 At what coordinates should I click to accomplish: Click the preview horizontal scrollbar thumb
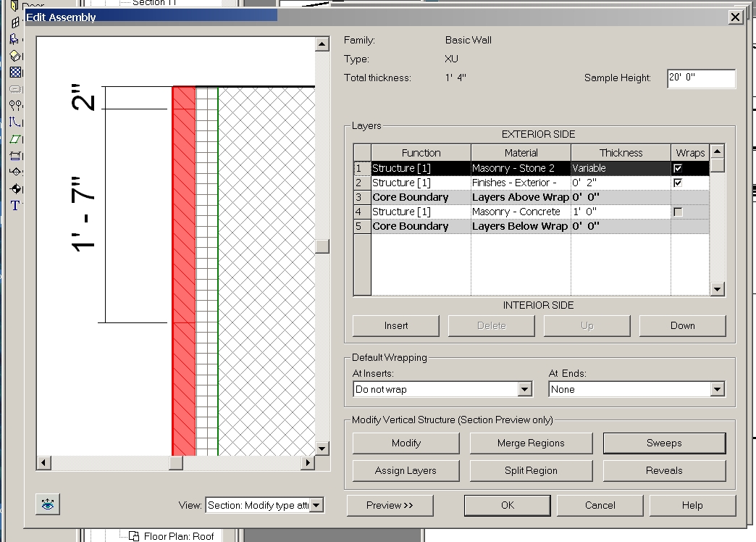pos(176,463)
